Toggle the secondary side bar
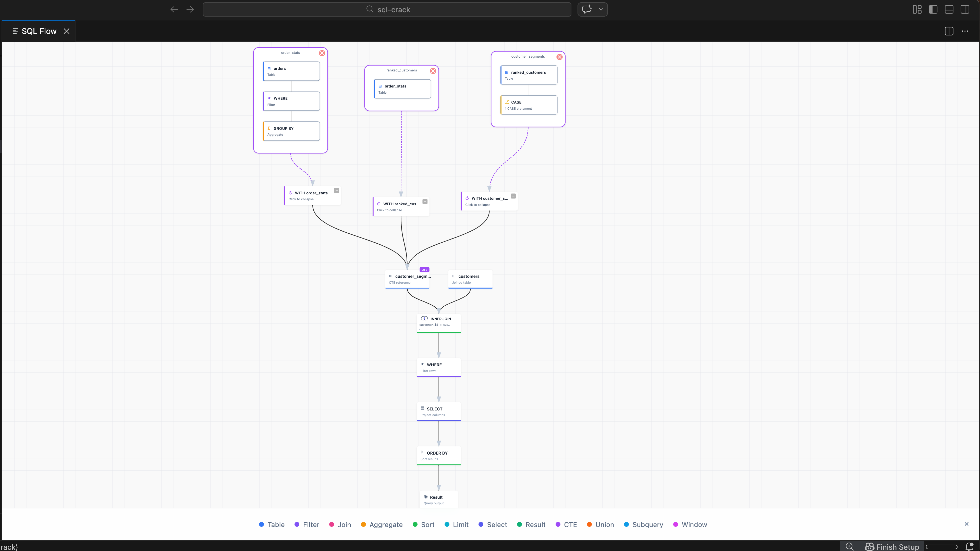The image size is (980, 551). pyautogui.click(x=965, y=9)
